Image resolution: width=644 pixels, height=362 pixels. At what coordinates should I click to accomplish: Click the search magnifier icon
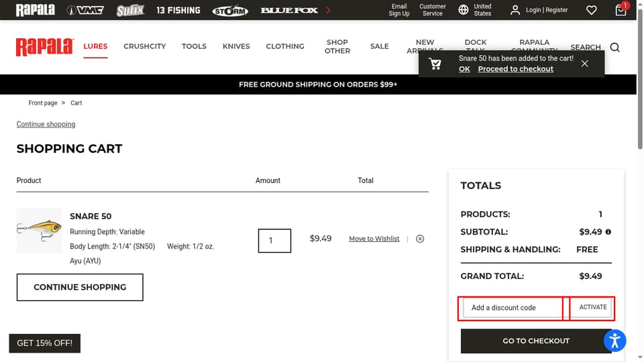click(x=615, y=47)
